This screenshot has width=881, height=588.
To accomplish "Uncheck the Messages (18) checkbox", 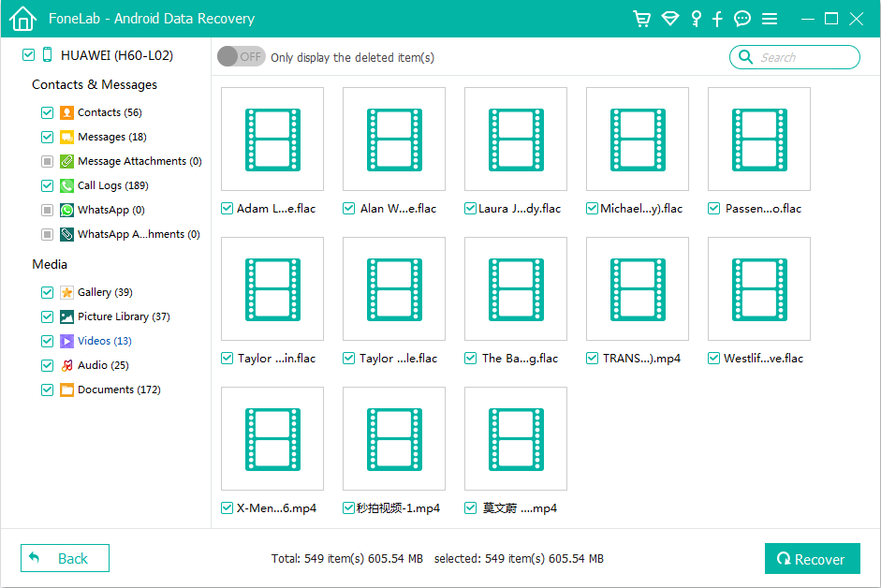I will 47,137.
